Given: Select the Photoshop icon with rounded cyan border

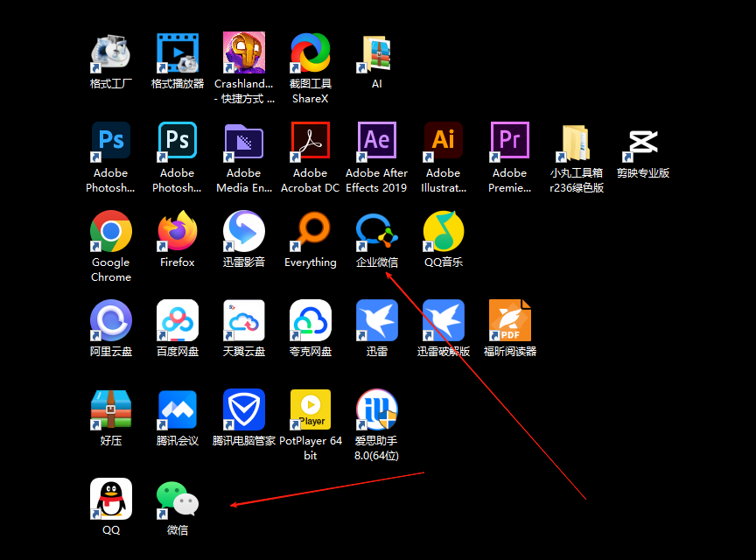Looking at the screenshot, I should pyautogui.click(x=178, y=142).
